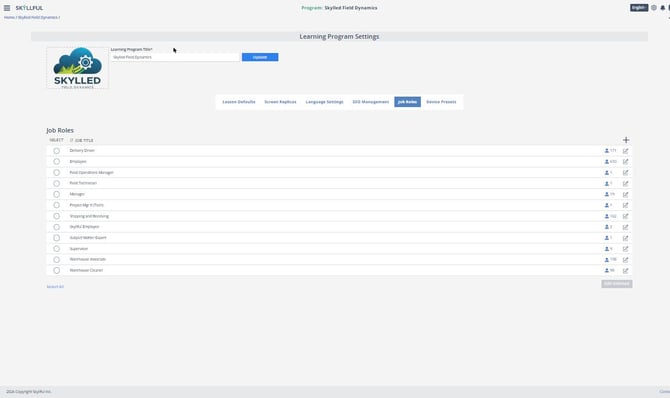Sort by Job Title column header
The image size is (670, 398).
[82, 140]
